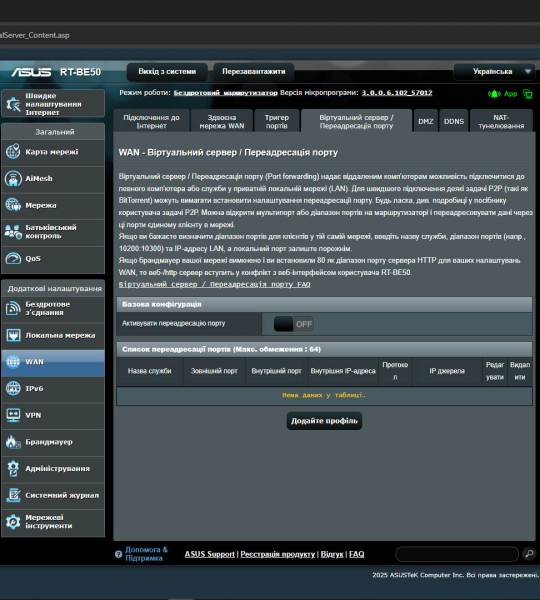
Task: Switch to Здвоєна мережа WAN tab
Action: click(222, 121)
